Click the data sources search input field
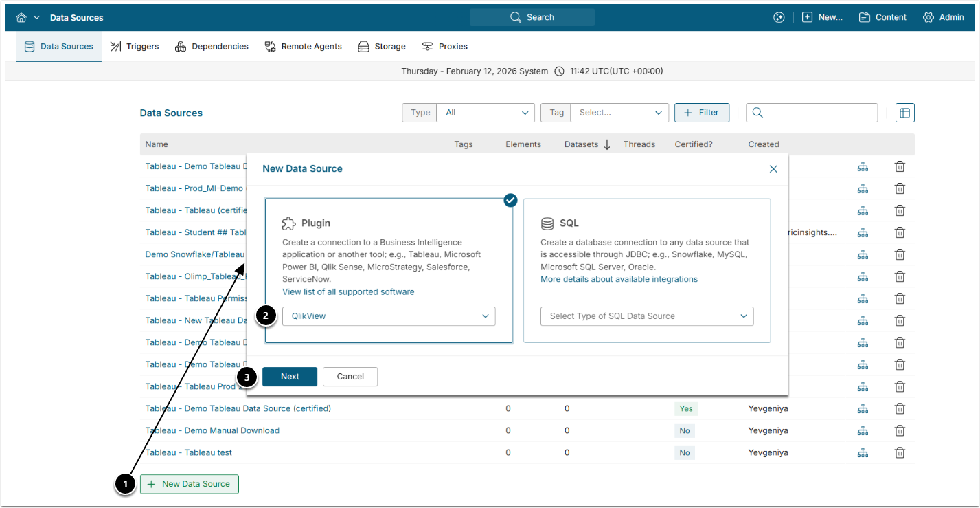Viewport: 980px width, 508px height. [x=819, y=113]
